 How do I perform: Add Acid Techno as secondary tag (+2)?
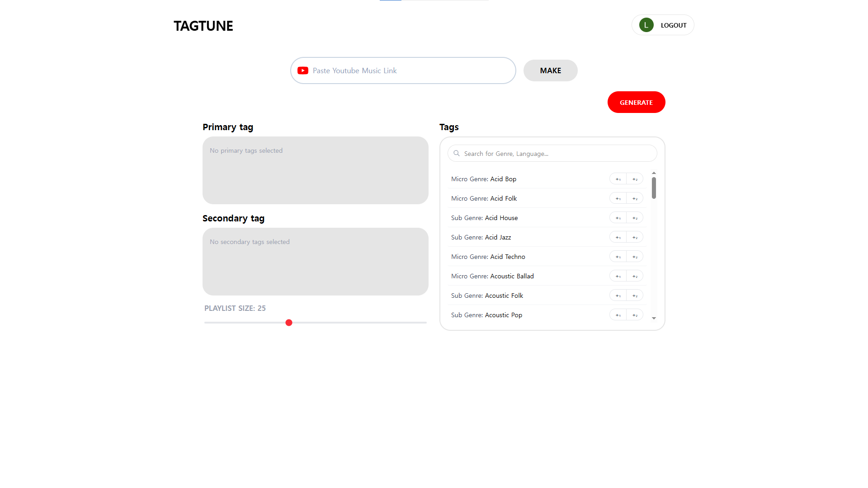tap(635, 257)
